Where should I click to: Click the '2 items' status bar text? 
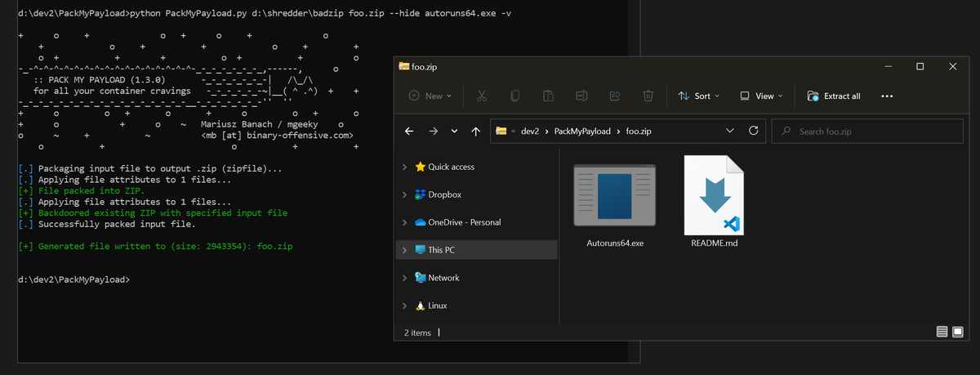click(417, 333)
